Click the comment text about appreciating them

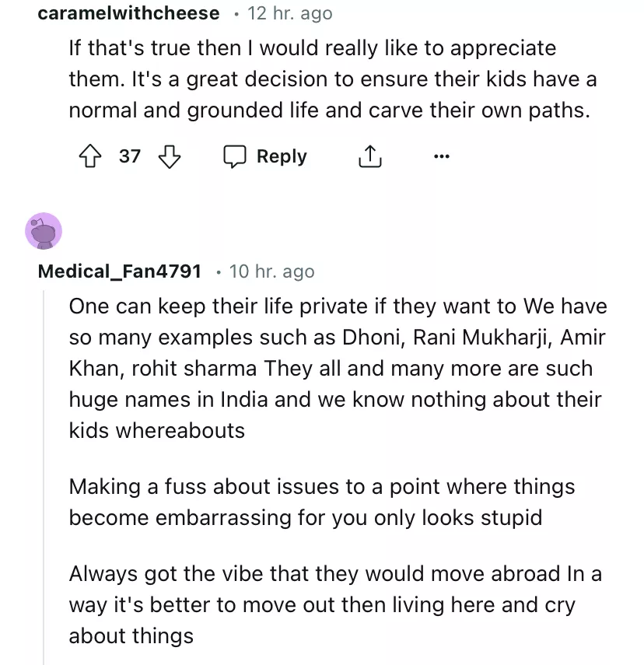click(x=327, y=79)
